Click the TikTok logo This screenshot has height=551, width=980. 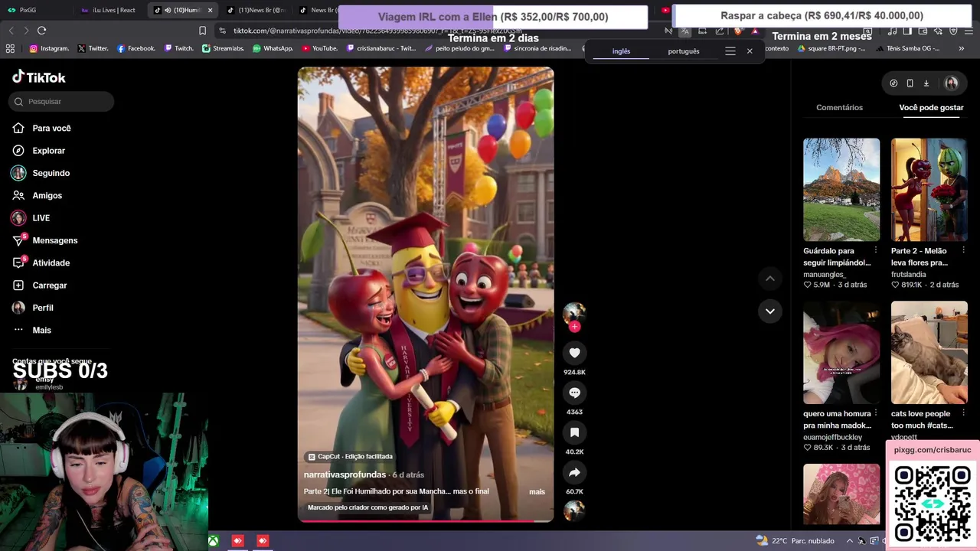[39, 77]
